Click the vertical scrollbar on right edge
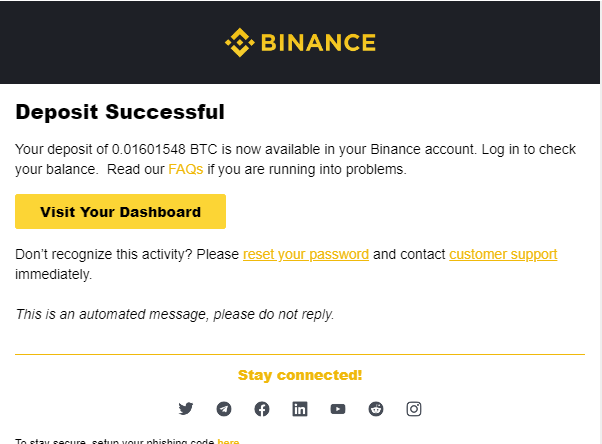Screen dimensions: 602x444 tap(601, 222)
